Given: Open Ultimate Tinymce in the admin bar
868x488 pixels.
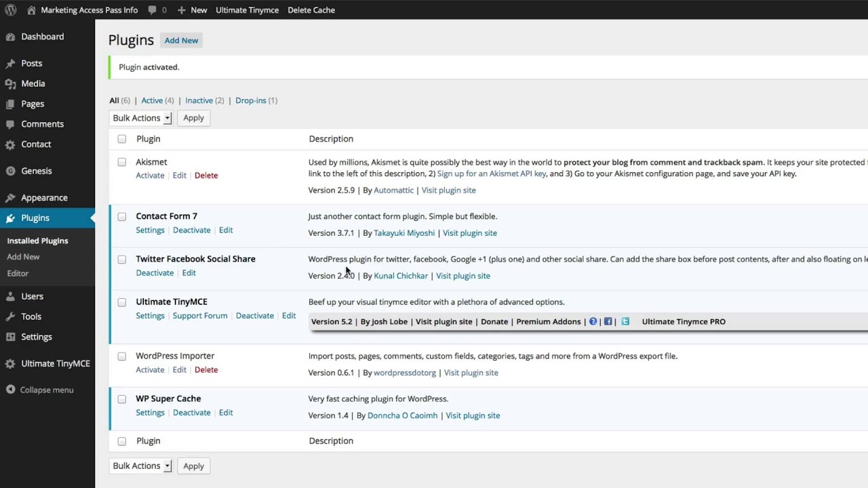Looking at the screenshot, I should 247,10.
